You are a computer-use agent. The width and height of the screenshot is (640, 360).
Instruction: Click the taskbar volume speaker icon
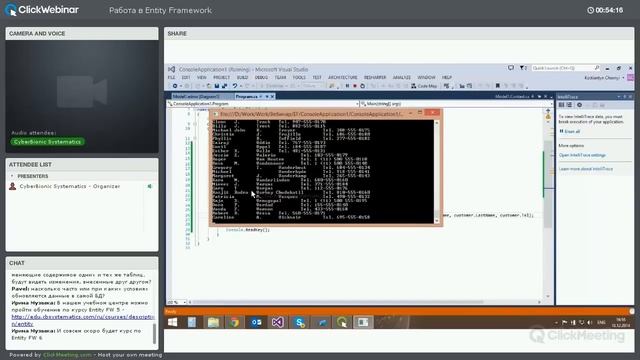click(590, 322)
